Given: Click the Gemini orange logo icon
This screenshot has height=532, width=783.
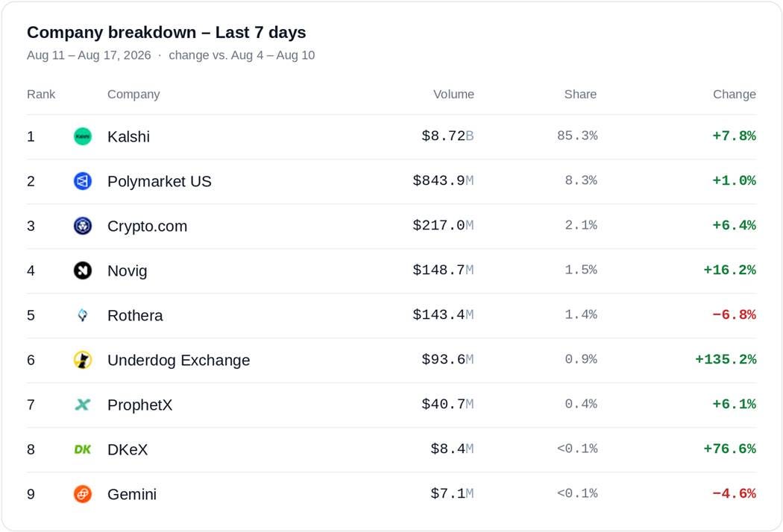Looking at the screenshot, I should pyautogui.click(x=82, y=494).
